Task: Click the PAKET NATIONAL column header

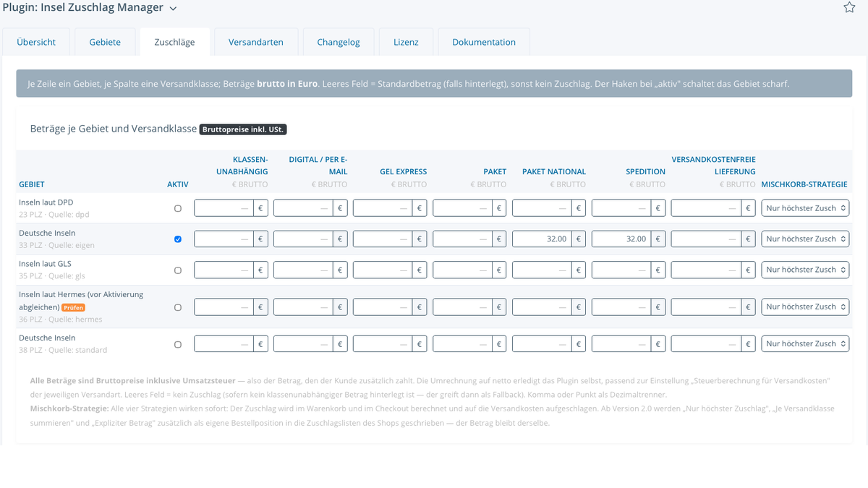Action: [x=554, y=171]
